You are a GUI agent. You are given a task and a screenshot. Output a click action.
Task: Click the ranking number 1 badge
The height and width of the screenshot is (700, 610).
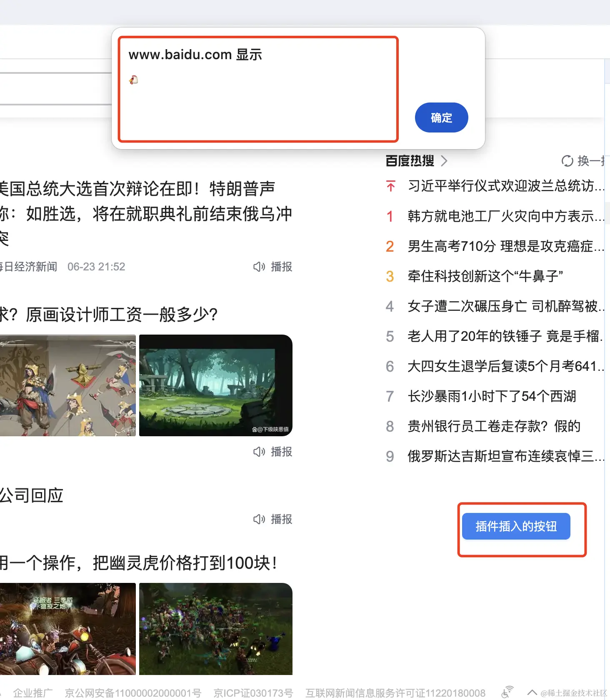(390, 216)
